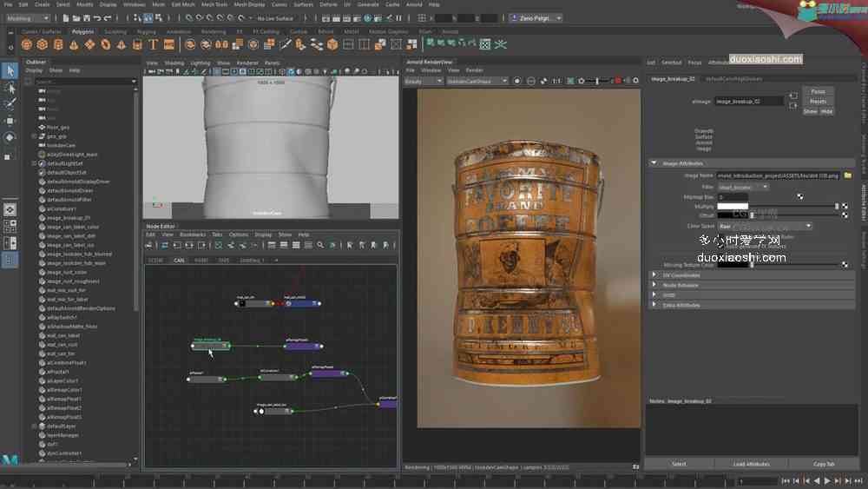
Task: Activate the Lasso Select tool in toolbox
Action: [x=10, y=88]
